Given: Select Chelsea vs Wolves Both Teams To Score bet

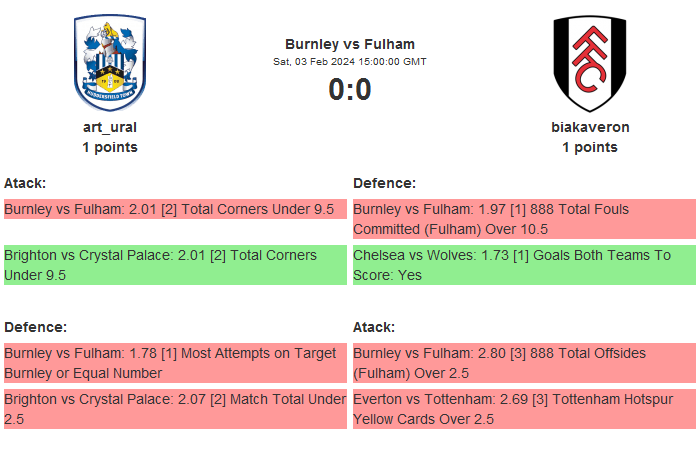Looking at the screenshot, I should click(x=524, y=265).
